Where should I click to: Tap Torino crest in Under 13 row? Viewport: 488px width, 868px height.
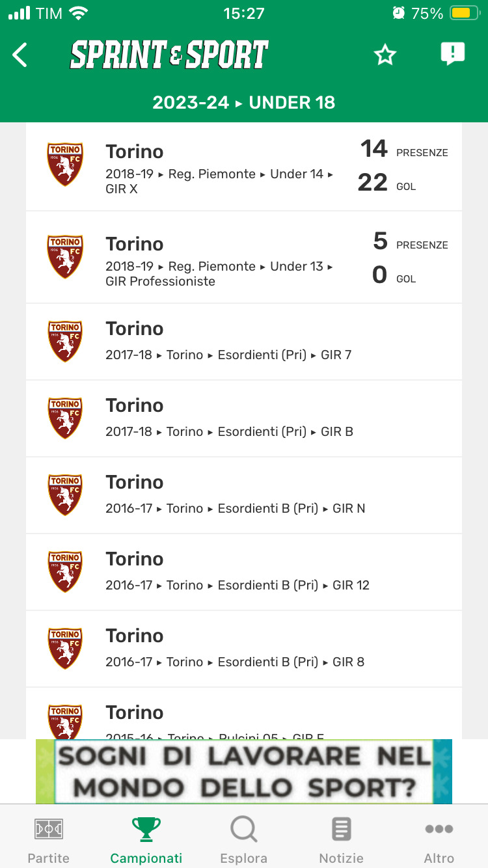coord(65,258)
